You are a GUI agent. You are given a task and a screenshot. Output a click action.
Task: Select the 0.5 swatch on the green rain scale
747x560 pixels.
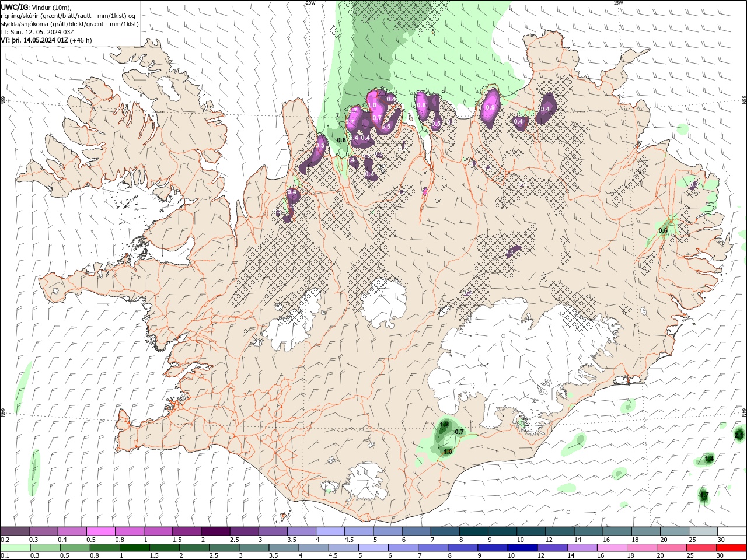[75, 548]
